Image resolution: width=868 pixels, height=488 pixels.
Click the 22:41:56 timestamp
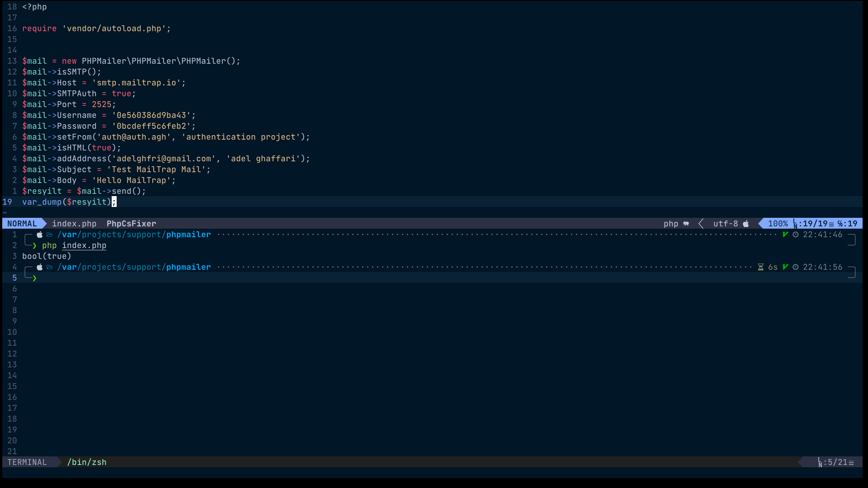[823, 267]
